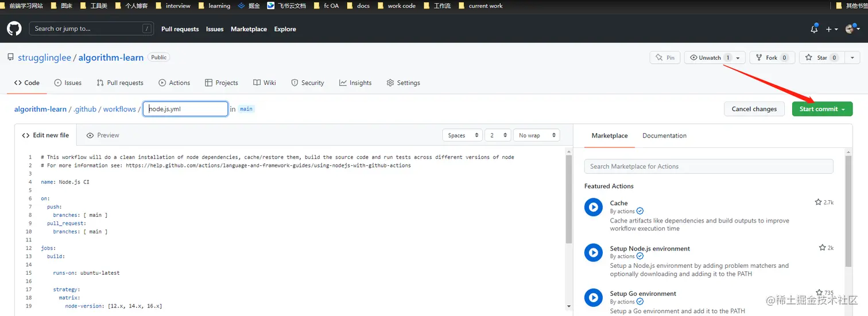Click the Setup Node.js star count icon
The image size is (868, 316).
[x=822, y=248]
